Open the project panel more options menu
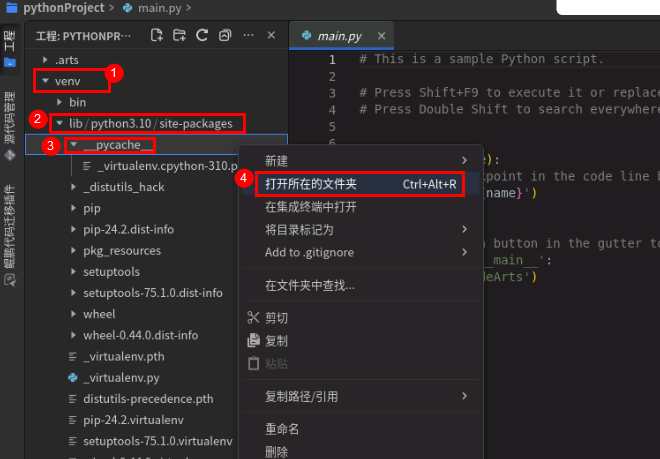Image resolution: width=660 pixels, height=459 pixels. click(248, 35)
